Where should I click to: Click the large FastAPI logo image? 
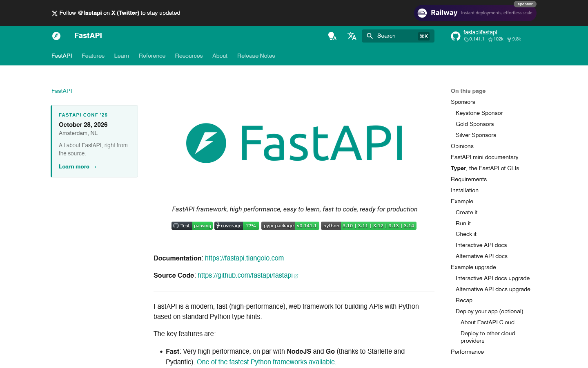(294, 143)
